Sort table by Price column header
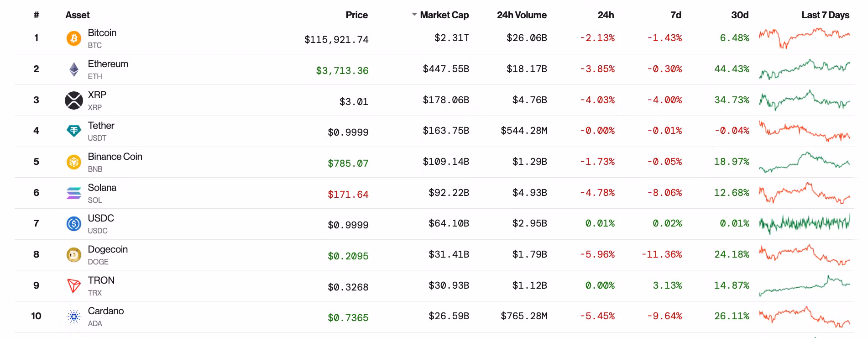The image size is (868, 338). click(x=356, y=15)
